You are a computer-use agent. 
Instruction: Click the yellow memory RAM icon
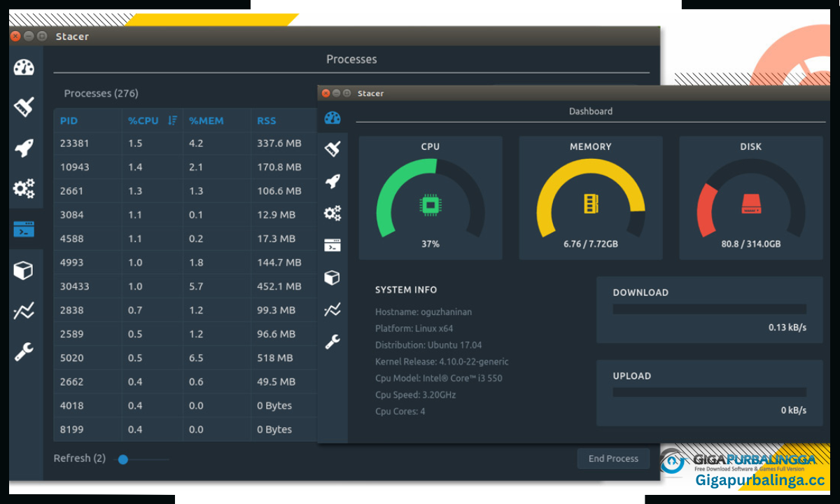coord(590,204)
